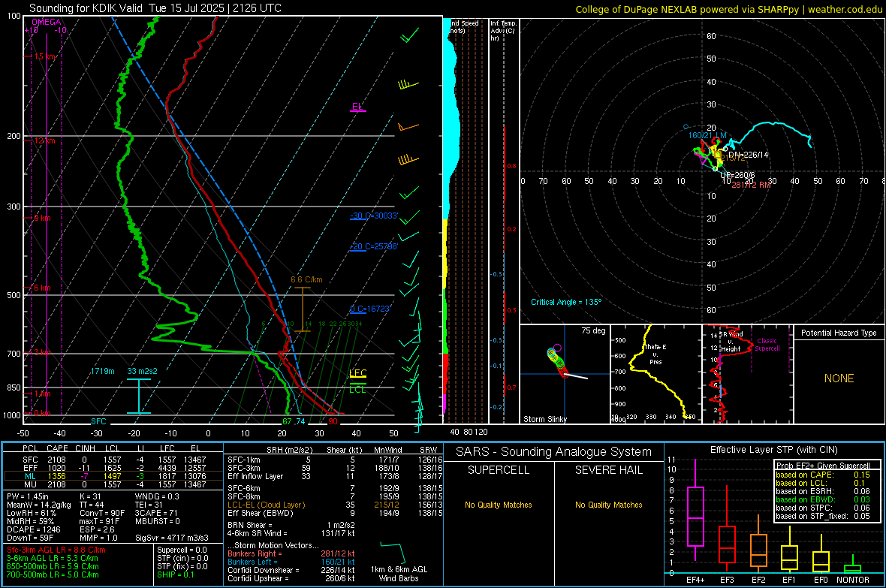Click the 281/12 RM hodograph label
The height and width of the screenshot is (588, 886).
click(x=752, y=185)
